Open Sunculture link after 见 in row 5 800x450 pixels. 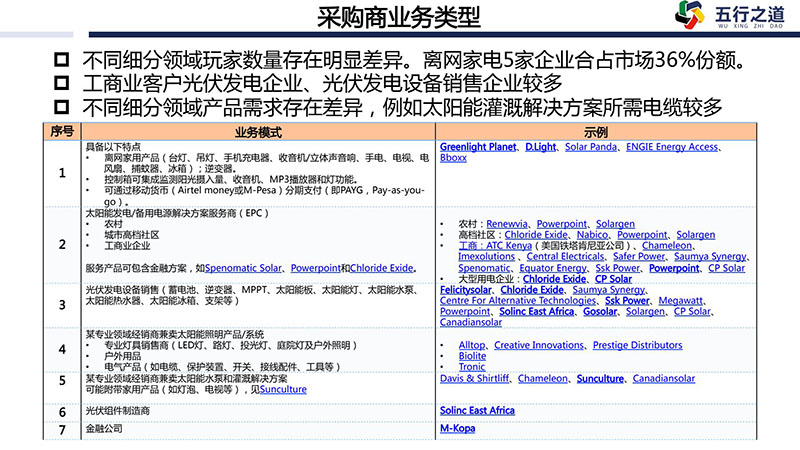(x=283, y=389)
